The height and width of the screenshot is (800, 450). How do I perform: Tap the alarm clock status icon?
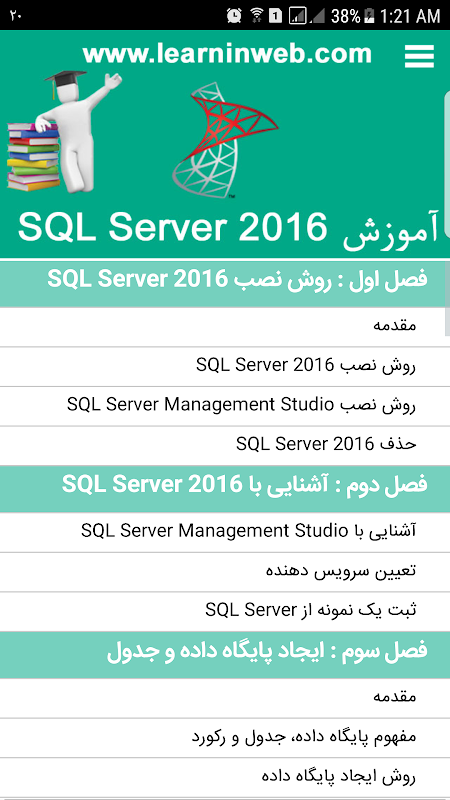tap(234, 16)
